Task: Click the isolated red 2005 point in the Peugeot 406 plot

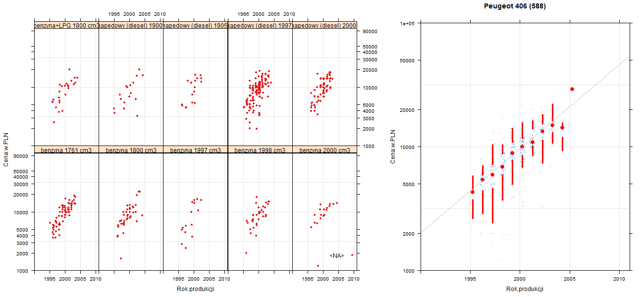Action: coord(572,89)
